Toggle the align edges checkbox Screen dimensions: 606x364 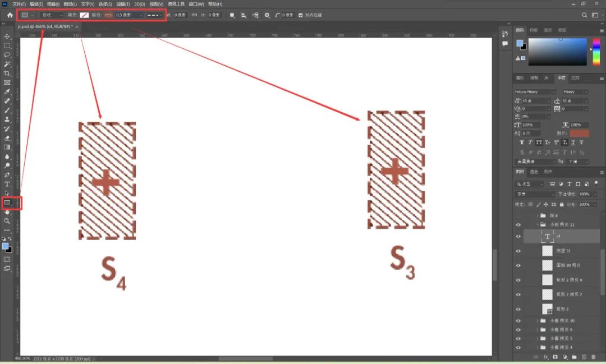(x=301, y=15)
